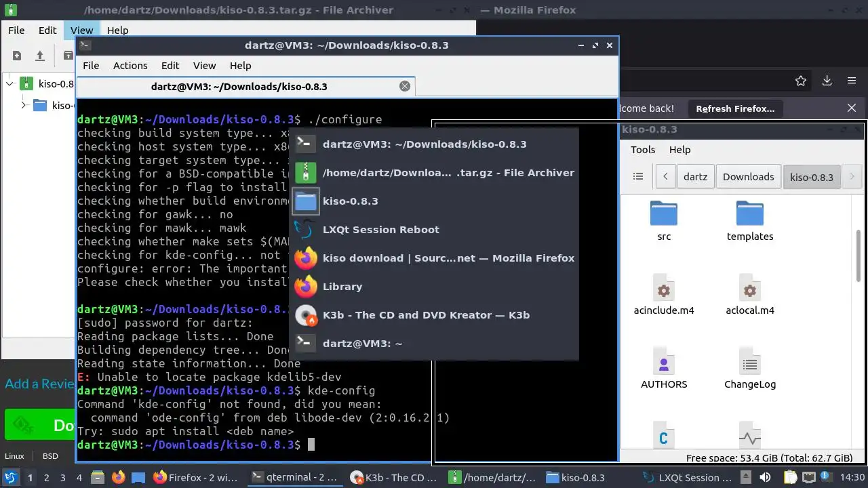Click Open archive icon in File Archiver toolbar
This screenshot has height=488, width=868.
point(40,56)
